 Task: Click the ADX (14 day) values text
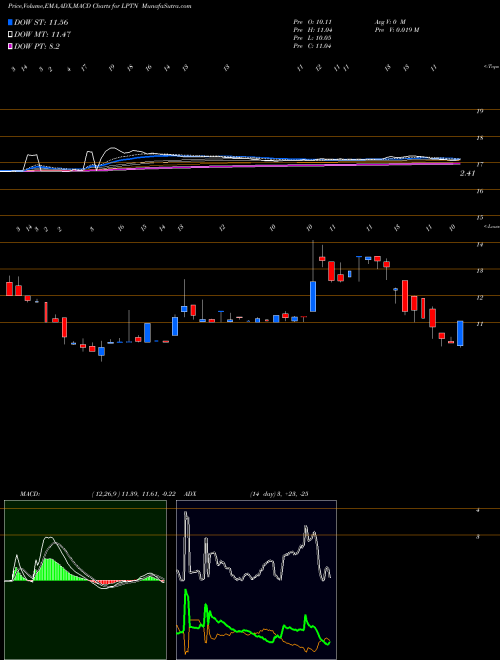tap(279, 493)
